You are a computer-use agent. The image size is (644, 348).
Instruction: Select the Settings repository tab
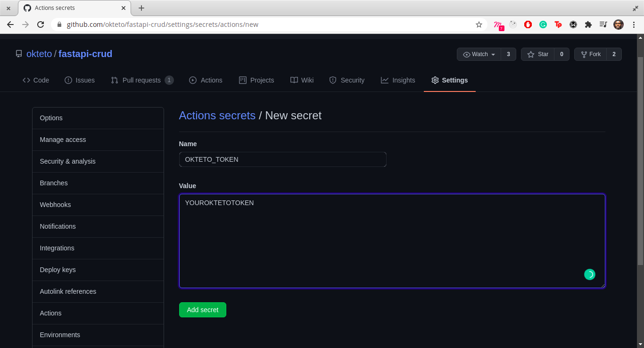tap(450, 80)
